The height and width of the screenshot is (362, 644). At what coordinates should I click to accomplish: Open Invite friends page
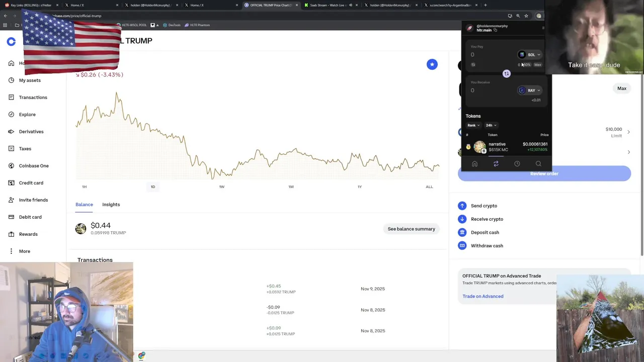click(28, 200)
